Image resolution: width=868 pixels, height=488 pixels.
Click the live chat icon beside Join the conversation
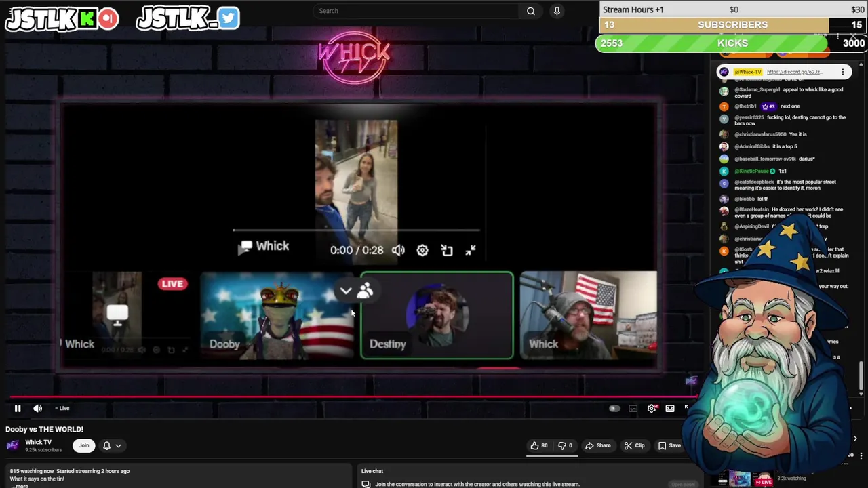[366, 484]
